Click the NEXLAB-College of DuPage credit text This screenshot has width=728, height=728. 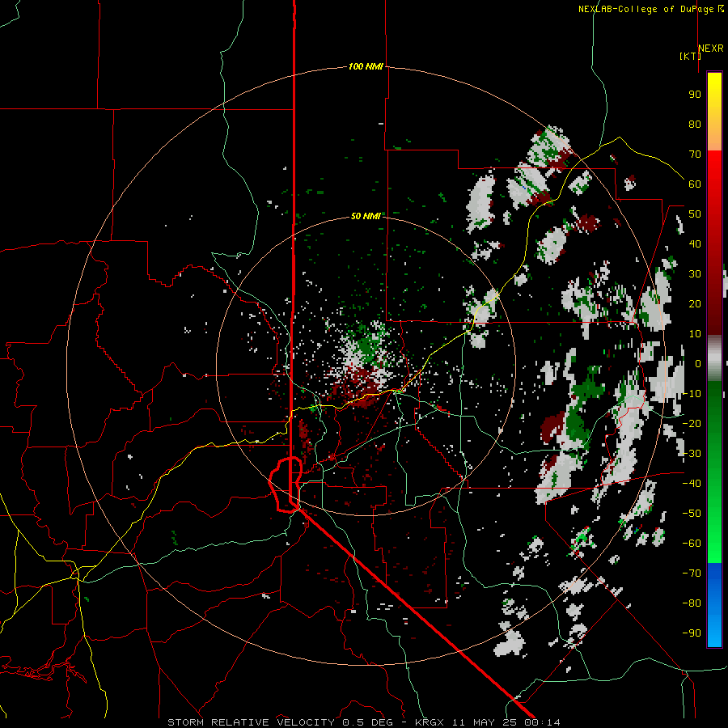[x=645, y=9]
